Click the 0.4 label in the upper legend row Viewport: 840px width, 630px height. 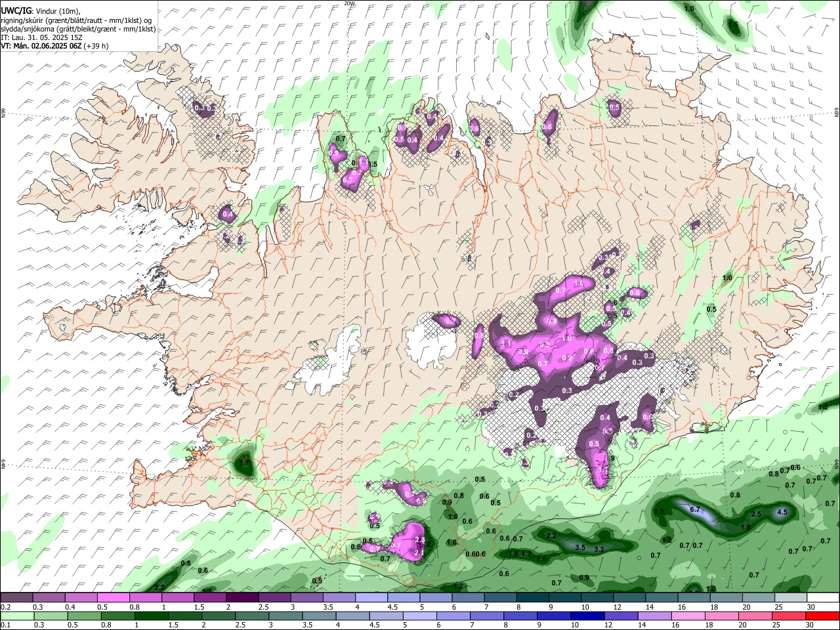point(70,607)
